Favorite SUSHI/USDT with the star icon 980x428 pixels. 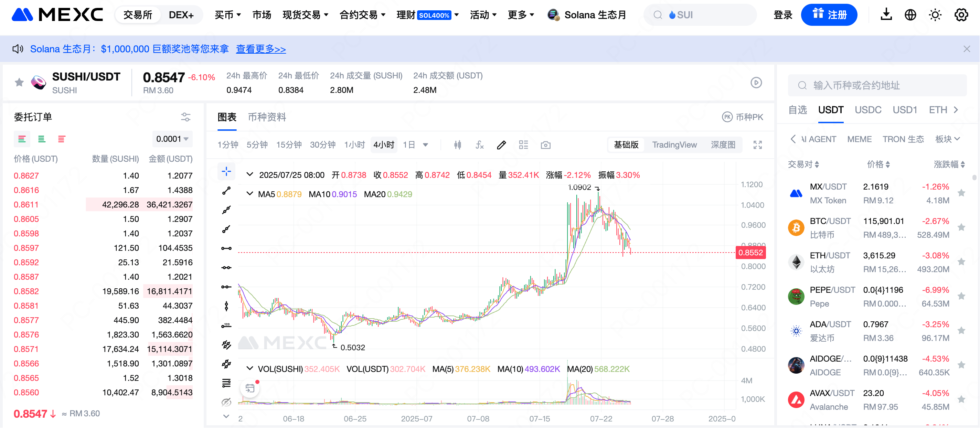pyautogui.click(x=19, y=82)
